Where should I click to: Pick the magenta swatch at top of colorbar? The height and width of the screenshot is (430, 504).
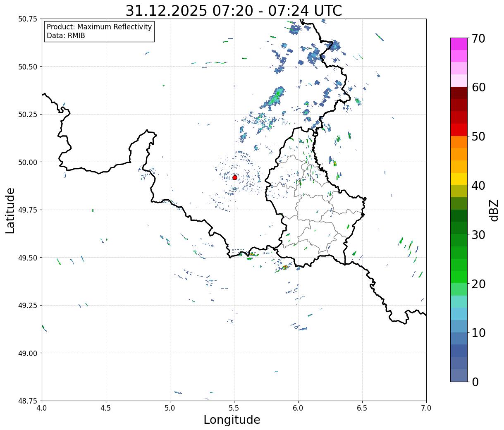pos(459,44)
